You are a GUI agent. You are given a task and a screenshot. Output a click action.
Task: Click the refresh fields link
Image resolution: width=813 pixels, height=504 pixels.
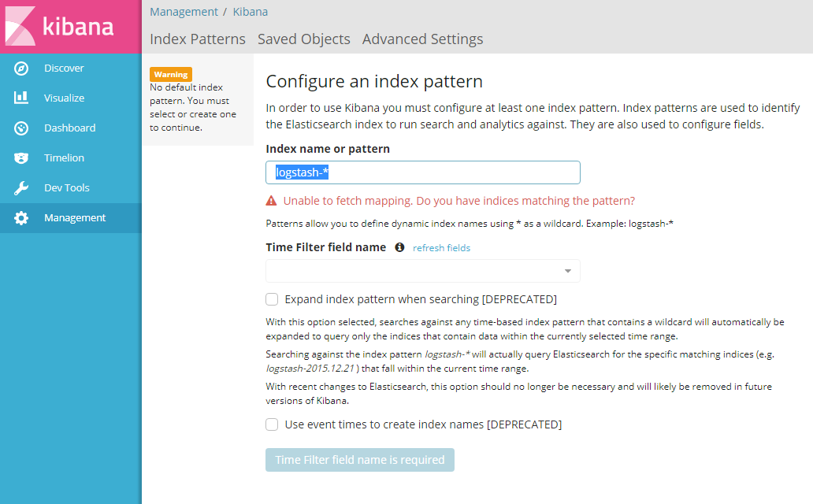441,248
